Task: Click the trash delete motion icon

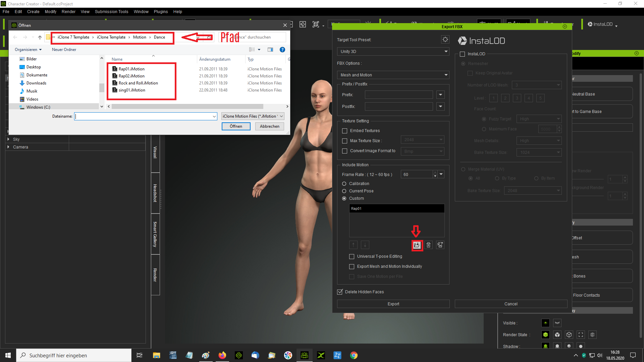Action: (x=429, y=245)
